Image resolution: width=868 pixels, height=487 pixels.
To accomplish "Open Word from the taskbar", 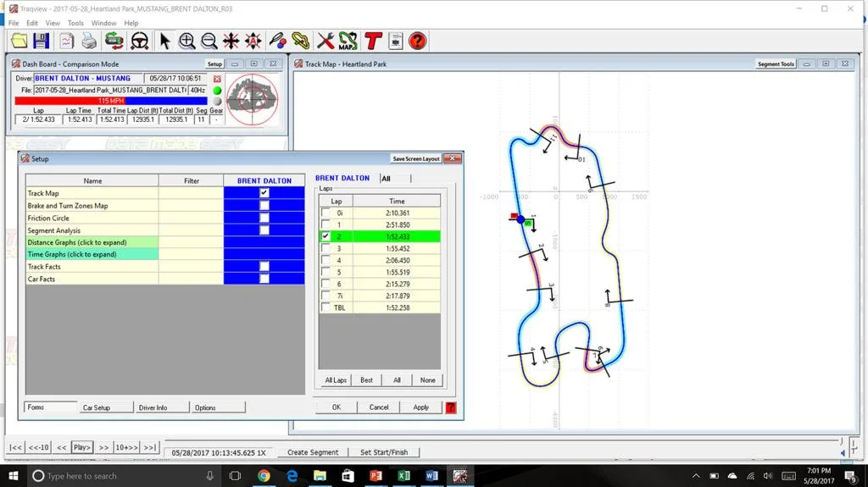I will coord(431,476).
